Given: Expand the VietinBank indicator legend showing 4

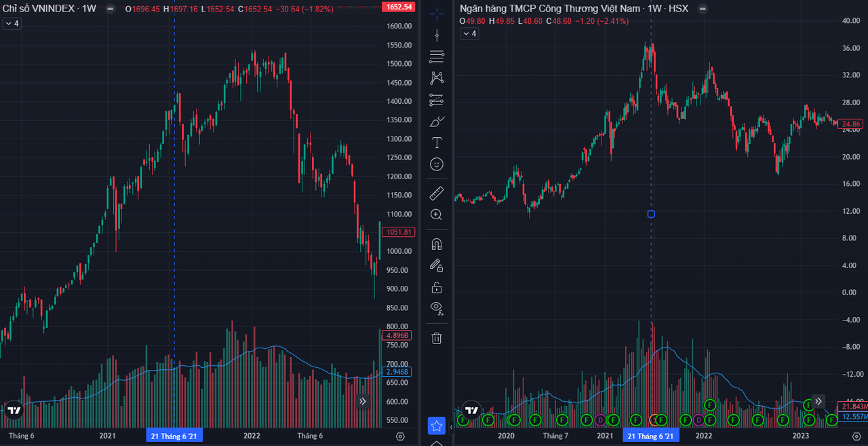Looking at the screenshot, I should 469,34.
